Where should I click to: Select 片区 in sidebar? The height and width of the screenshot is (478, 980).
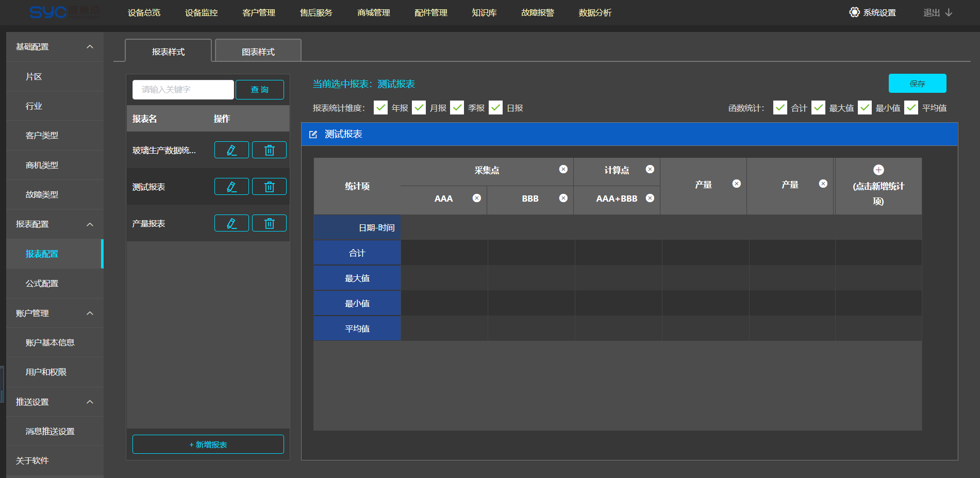[x=55, y=76]
